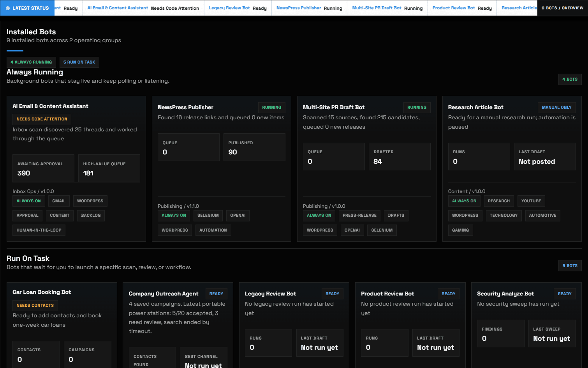
Task: Click the Research tag
Action: (x=498, y=201)
